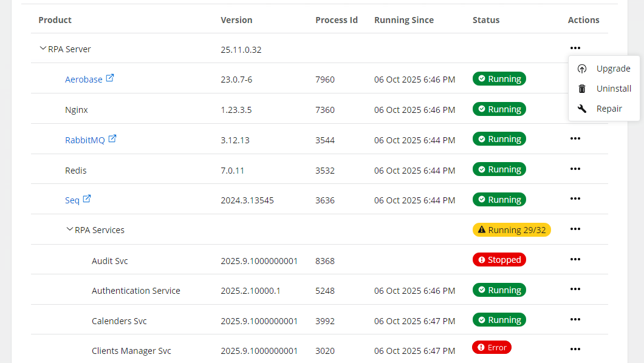
Task: Collapse the RPA Services group
Action: point(69,229)
